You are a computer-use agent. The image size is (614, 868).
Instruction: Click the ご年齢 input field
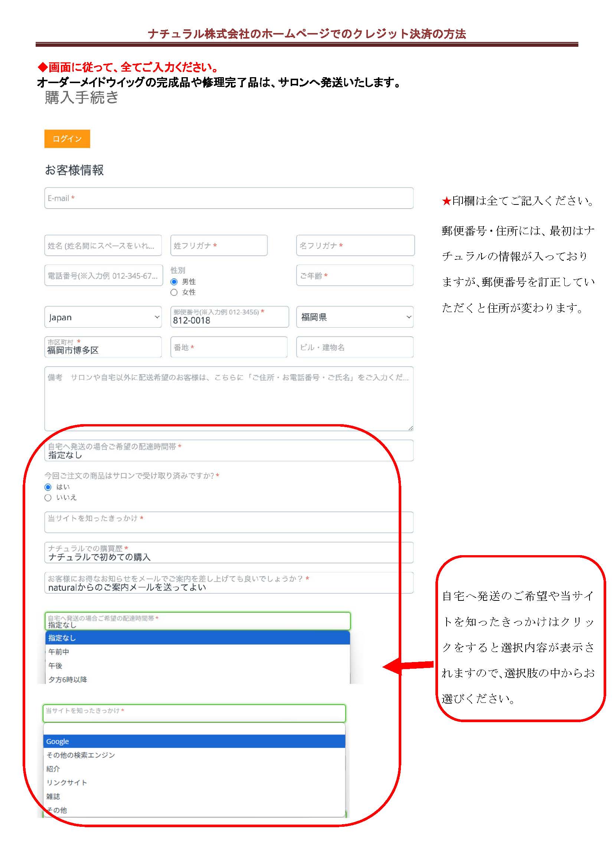[x=354, y=276]
